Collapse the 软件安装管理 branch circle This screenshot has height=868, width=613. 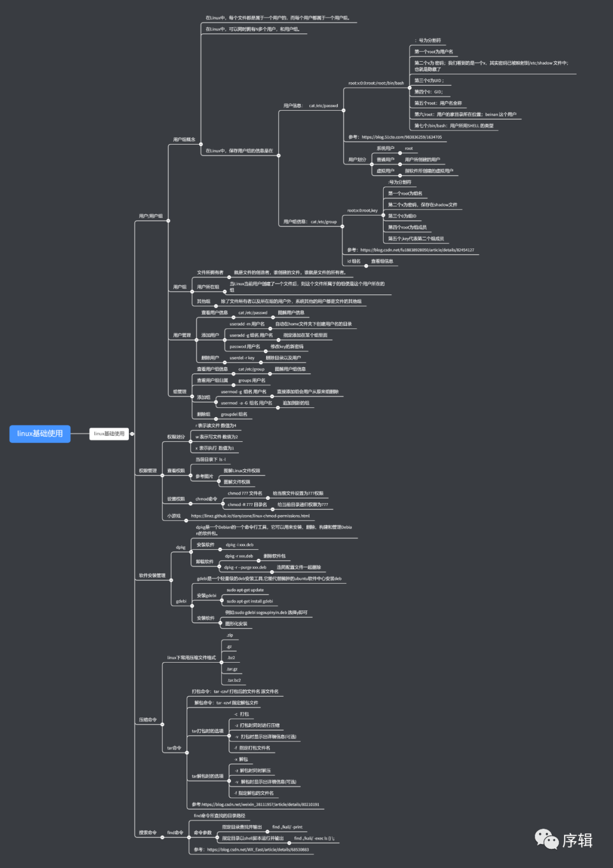[x=171, y=580]
